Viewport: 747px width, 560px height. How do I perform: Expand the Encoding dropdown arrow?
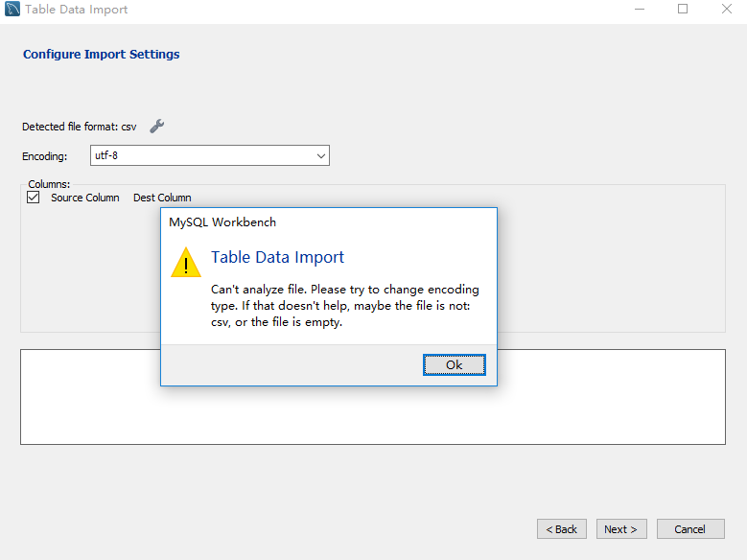tap(321, 156)
